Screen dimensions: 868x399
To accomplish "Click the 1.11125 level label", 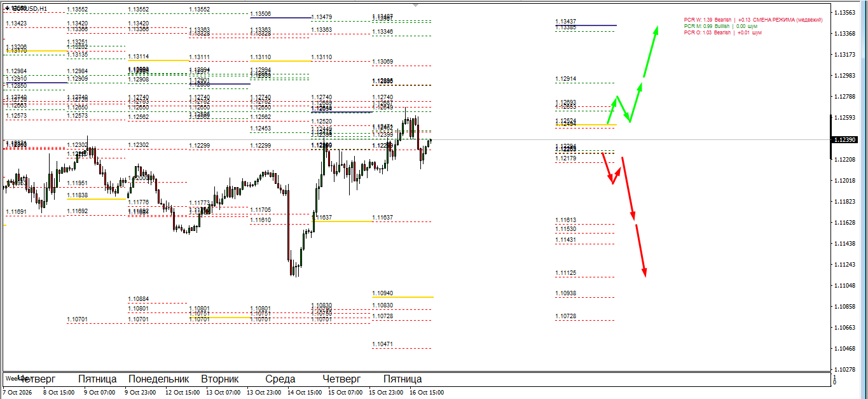I will pyautogui.click(x=565, y=273).
